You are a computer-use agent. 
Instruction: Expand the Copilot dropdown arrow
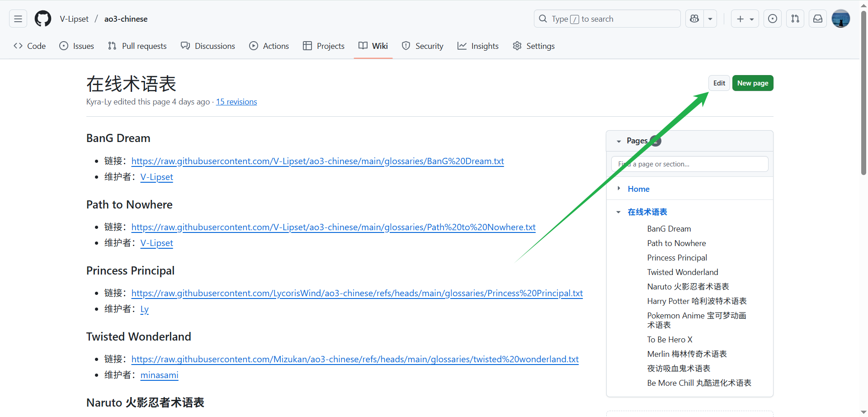(710, 19)
